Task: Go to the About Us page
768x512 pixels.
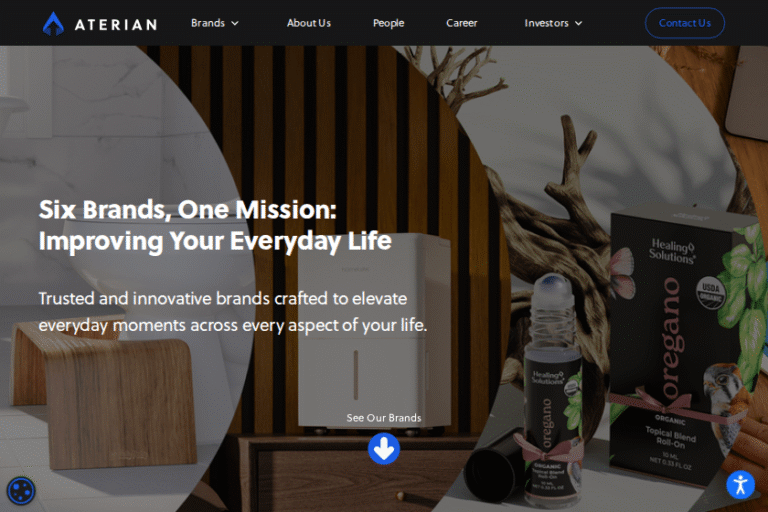Action: coord(309,23)
